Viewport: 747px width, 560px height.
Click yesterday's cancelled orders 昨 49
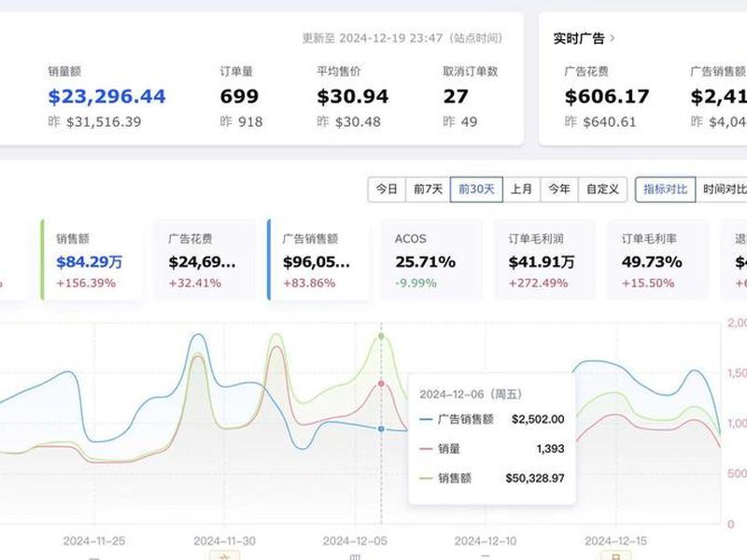pyautogui.click(x=459, y=122)
